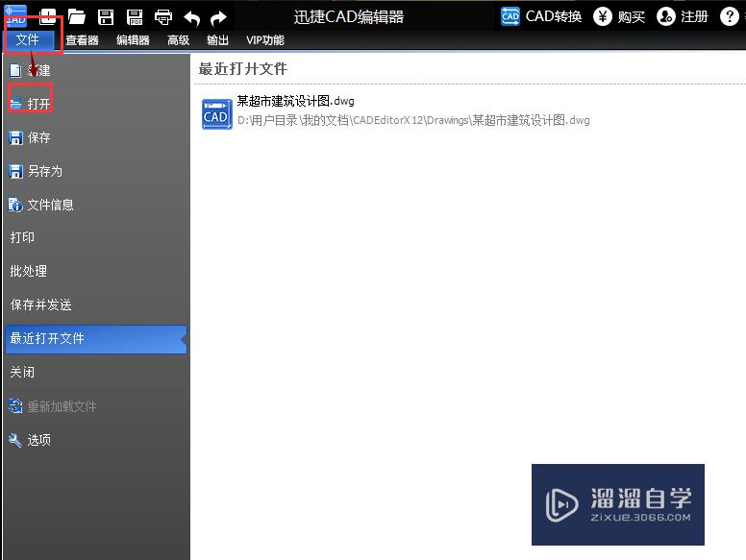Switch to the 输出 tab

tap(217, 40)
